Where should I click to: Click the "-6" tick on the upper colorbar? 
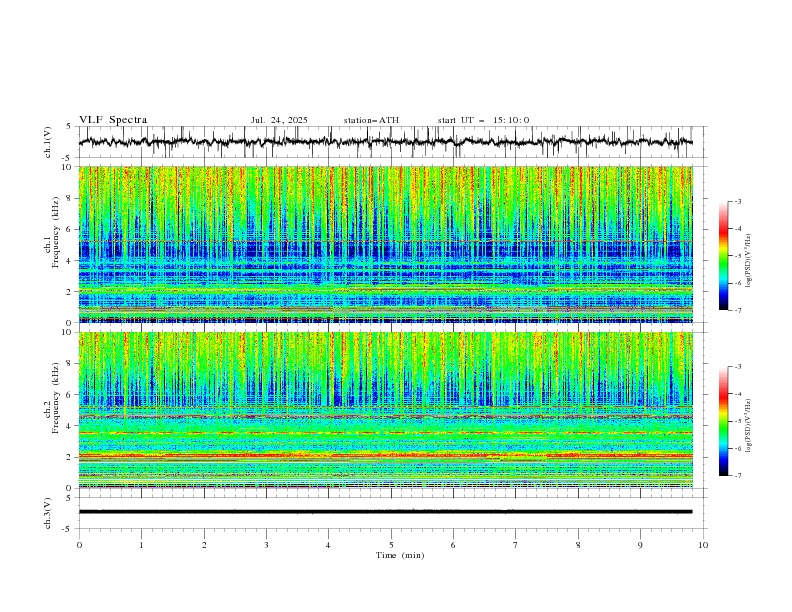pos(738,283)
